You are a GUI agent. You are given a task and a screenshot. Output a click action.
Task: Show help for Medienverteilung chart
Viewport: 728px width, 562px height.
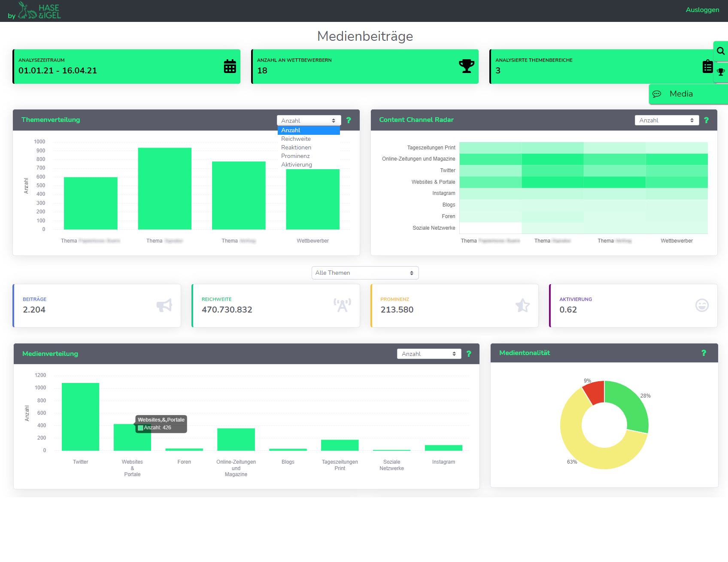click(x=469, y=354)
